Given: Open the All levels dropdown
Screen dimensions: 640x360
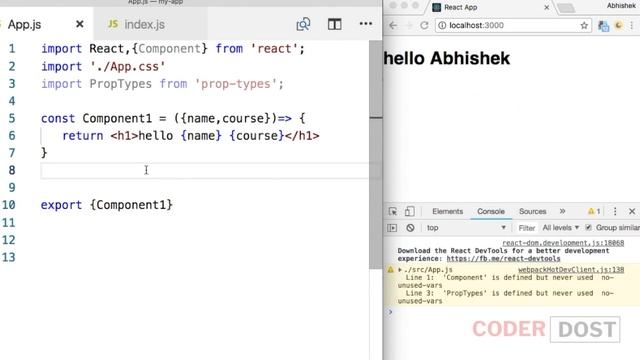Looking at the screenshot, I should (560, 228).
